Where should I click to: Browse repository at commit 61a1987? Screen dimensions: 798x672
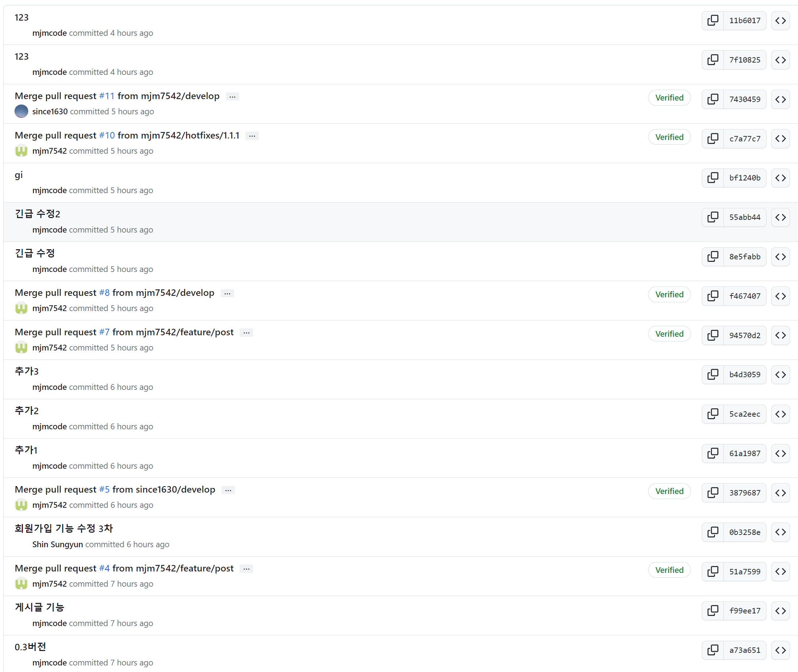pyautogui.click(x=780, y=454)
